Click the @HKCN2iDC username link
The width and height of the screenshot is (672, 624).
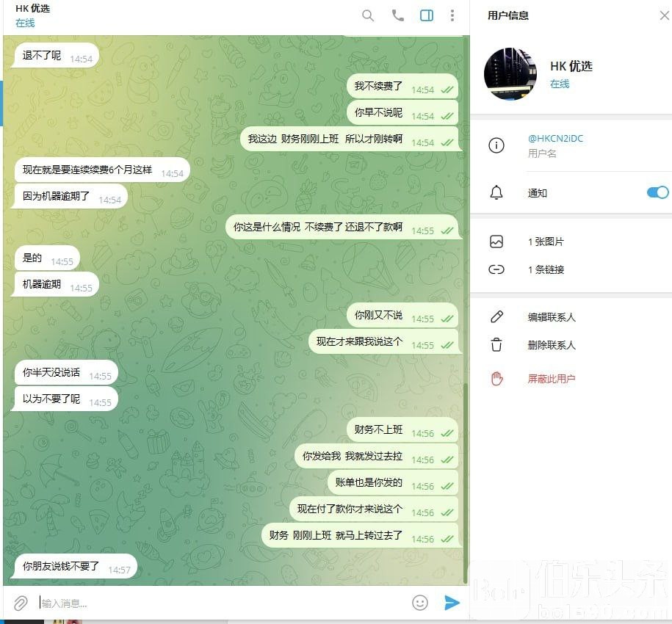coord(555,138)
